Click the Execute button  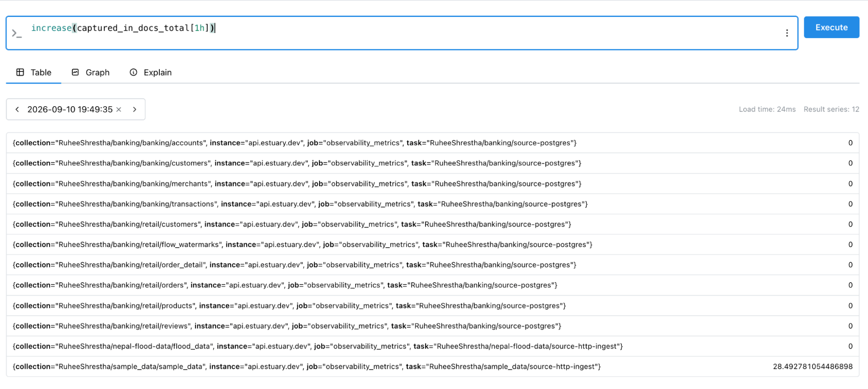pos(831,27)
